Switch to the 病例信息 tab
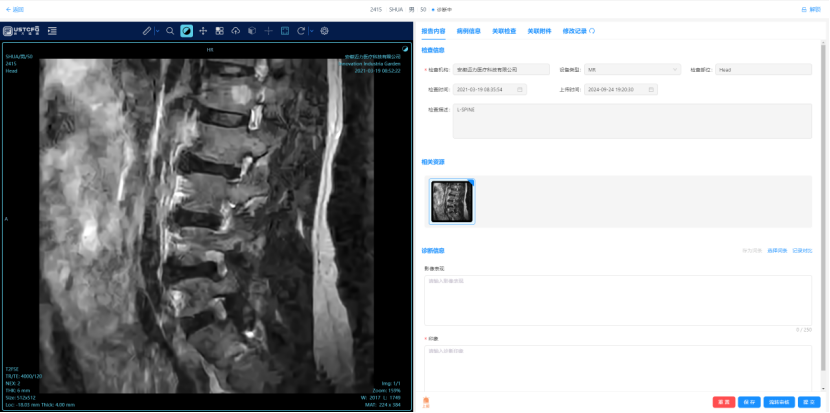830x413 pixels. 469,31
